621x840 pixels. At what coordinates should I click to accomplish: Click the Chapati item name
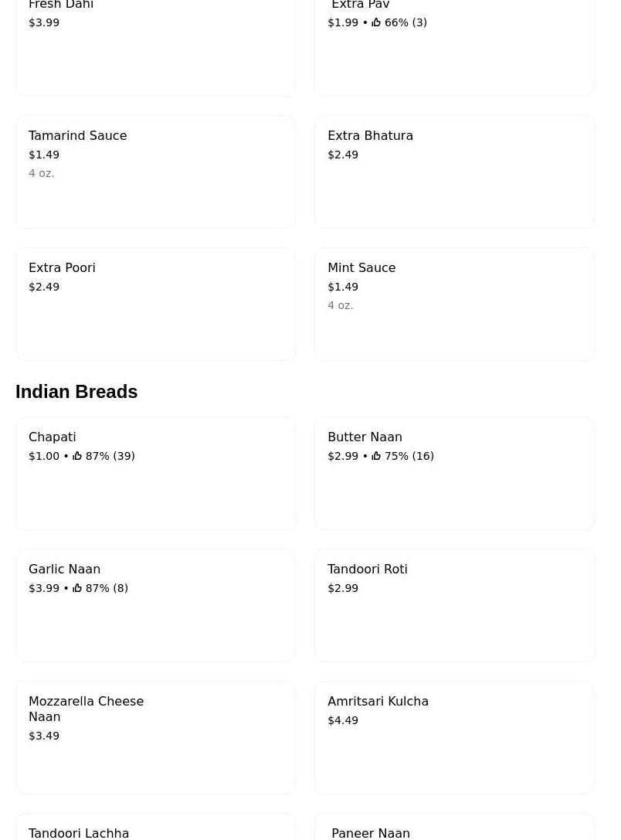pyautogui.click(x=53, y=437)
